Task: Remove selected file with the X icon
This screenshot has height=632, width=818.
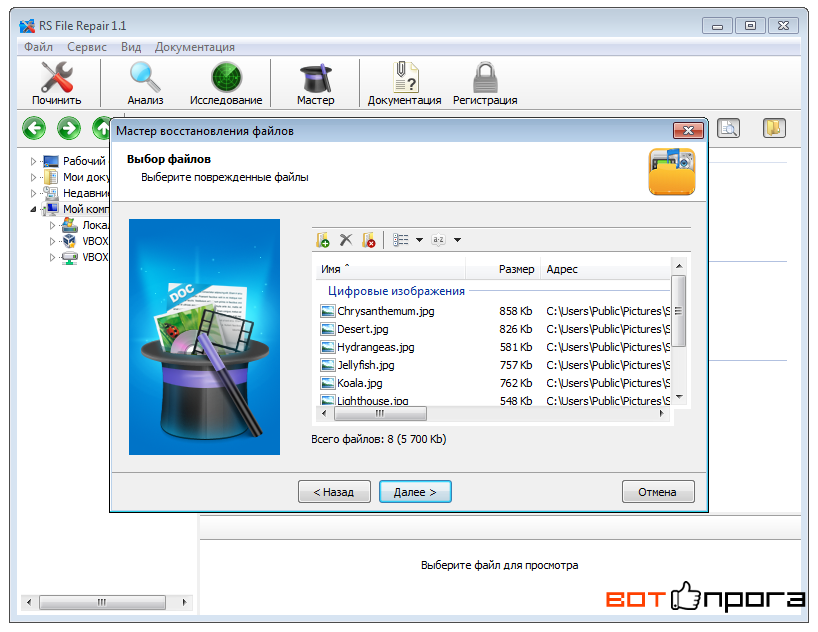Action: coord(346,240)
